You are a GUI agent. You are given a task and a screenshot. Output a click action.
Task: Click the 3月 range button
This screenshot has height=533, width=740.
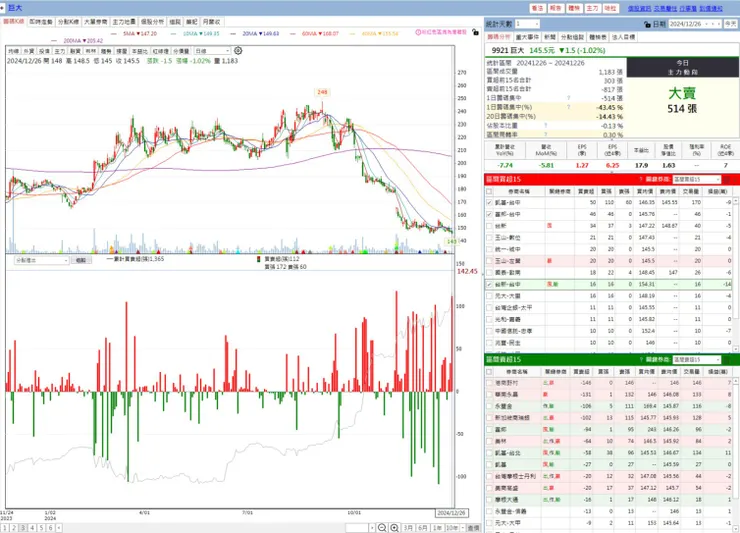coord(408,528)
